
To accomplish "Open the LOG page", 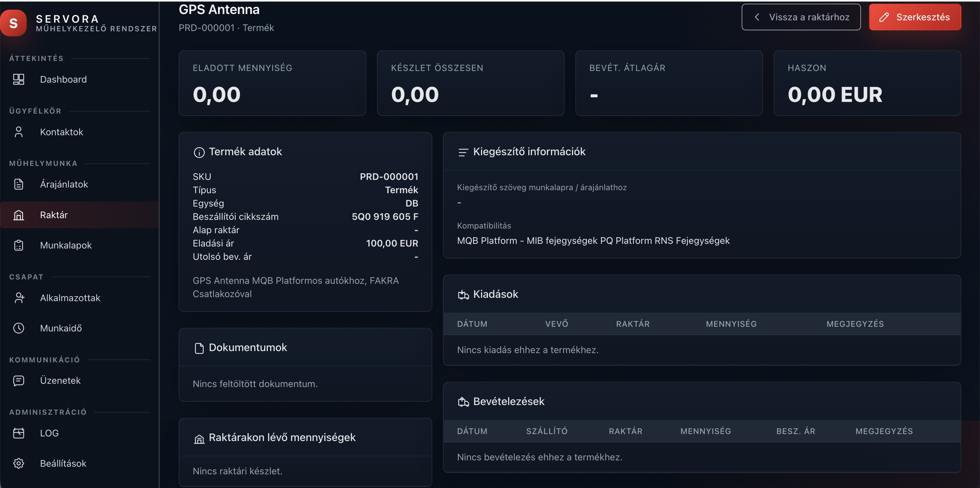I will (x=80, y=433).
